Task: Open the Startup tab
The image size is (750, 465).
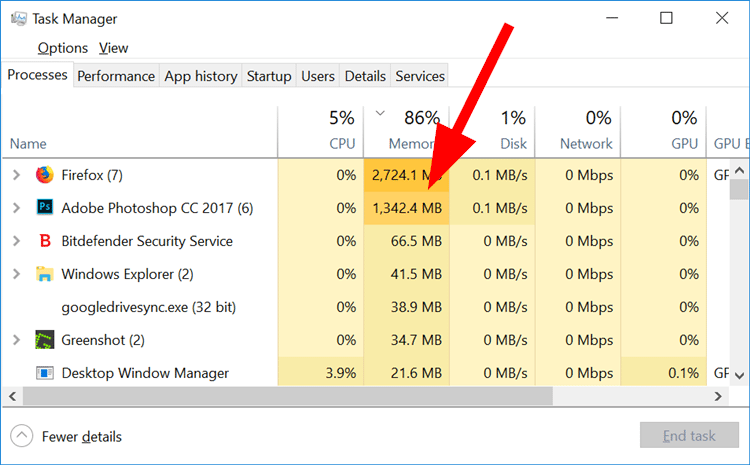Action: (269, 76)
